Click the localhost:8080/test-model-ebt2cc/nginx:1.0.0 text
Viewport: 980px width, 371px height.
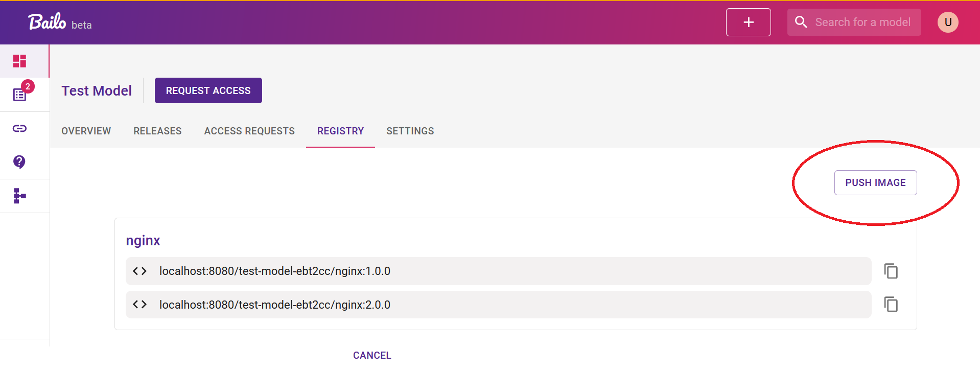[275, 271]
